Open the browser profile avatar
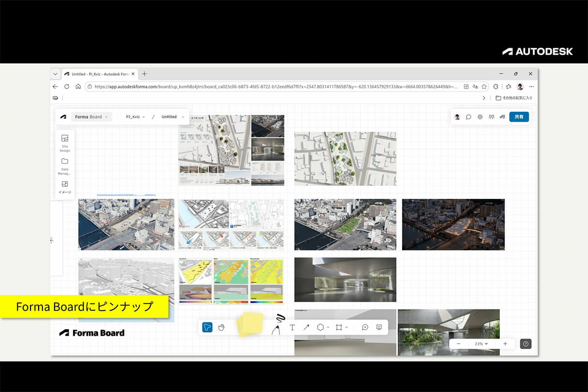 (x=520, y=87)
